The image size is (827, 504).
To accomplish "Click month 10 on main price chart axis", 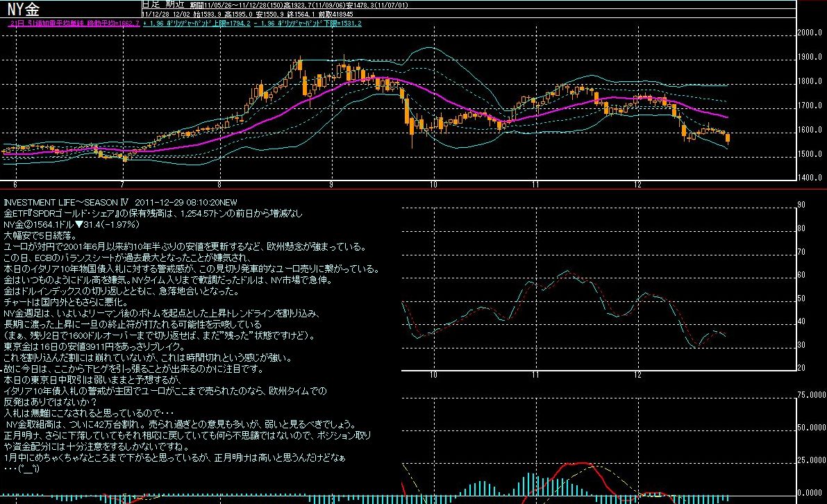I will [433, 185].
